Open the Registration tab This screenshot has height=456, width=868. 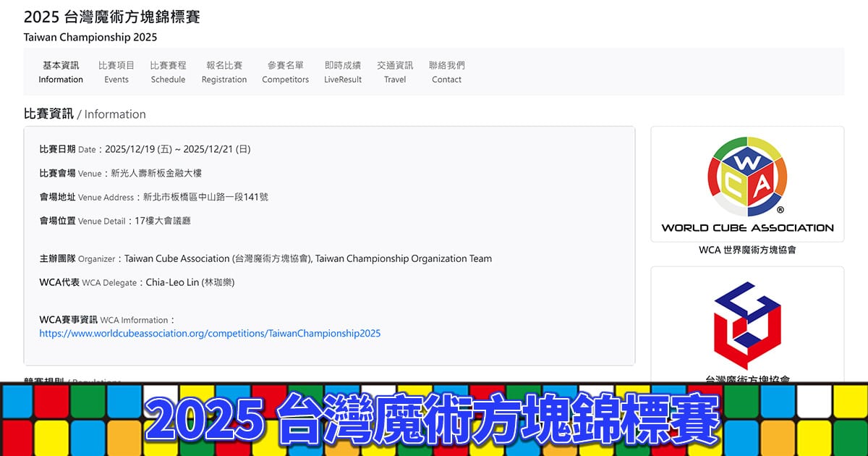(224, 72)
